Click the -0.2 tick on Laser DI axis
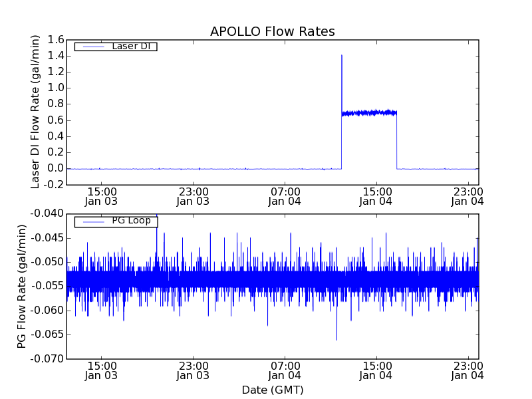The height and width of the screenshot is (399, 532). click(54, 184)
